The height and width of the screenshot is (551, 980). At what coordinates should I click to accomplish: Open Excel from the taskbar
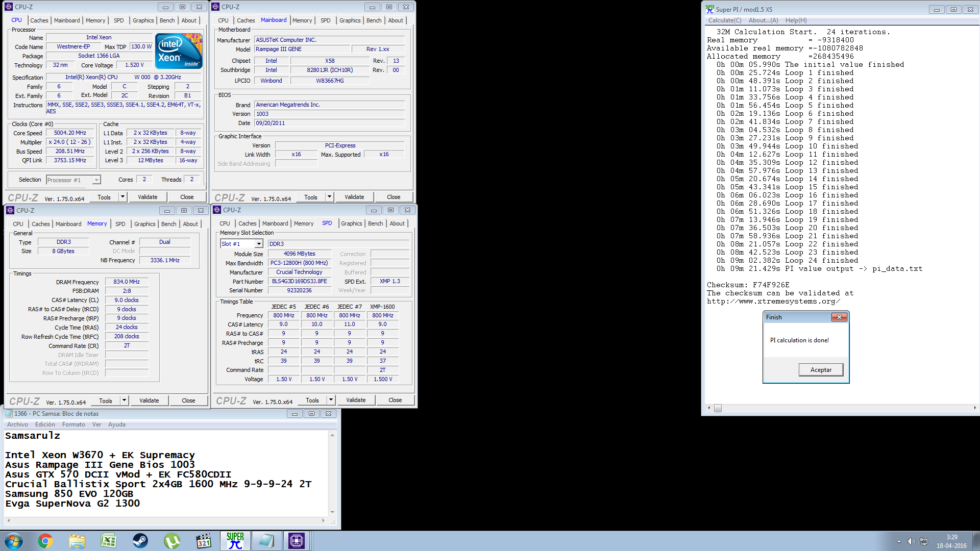click(x=109, y=541)
